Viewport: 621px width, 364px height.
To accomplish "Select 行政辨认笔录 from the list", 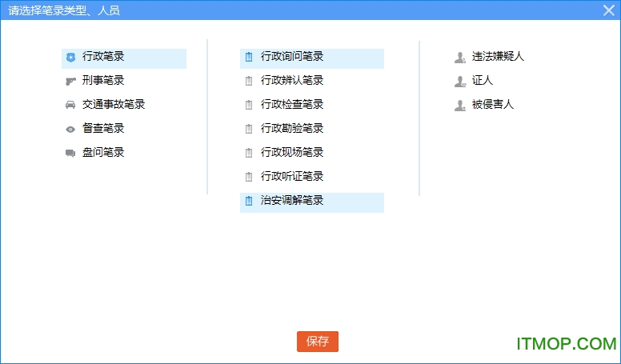I will (x=291, y=81).
